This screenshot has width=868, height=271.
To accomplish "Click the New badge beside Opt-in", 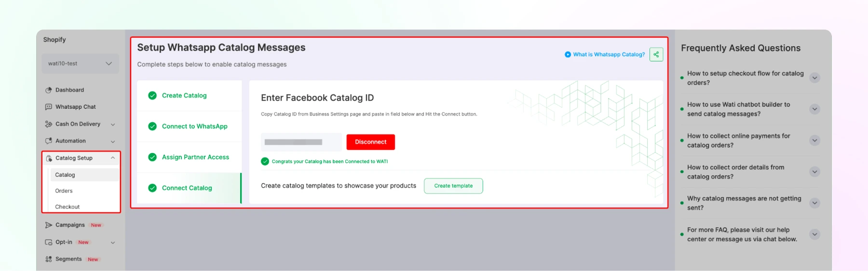I will [x=83, y=243].
